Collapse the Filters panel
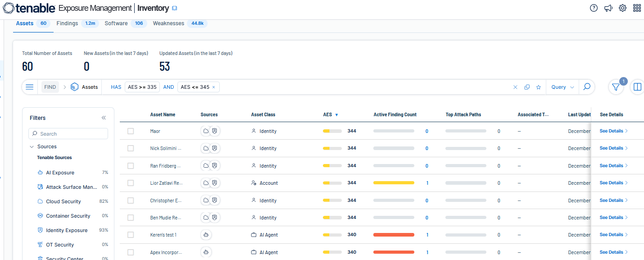Viewport: 644px width, 260px height. [104, 118]
